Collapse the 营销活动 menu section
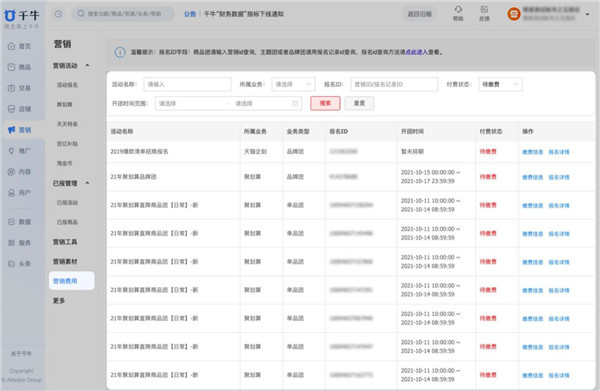This screenshot has height=391, width=600. (x=87, y=65)
